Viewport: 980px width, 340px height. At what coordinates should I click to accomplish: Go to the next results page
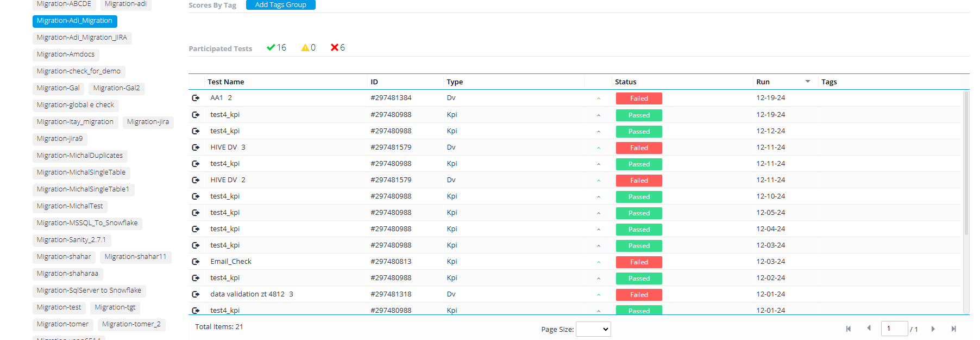coord(933,329)
